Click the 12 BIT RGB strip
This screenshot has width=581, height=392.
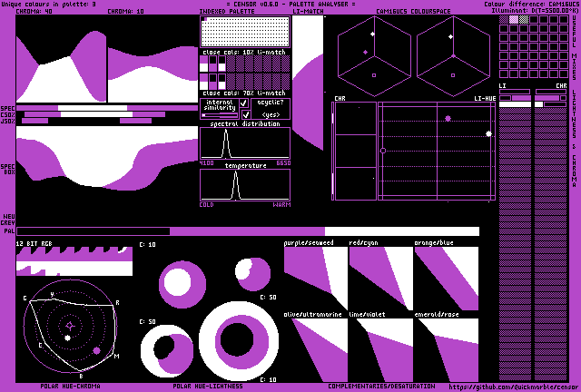tap(74, 261)
